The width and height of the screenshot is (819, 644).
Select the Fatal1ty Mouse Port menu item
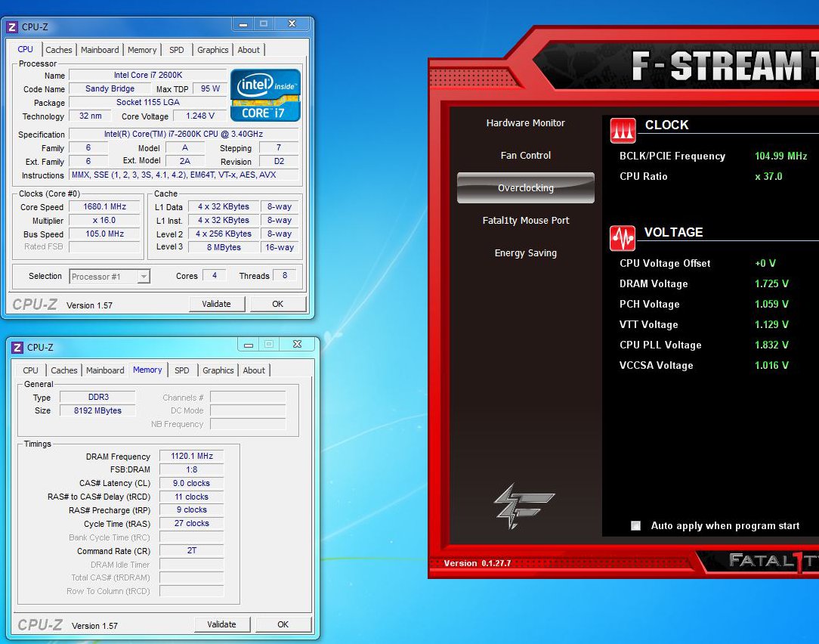[x=525, y=221]
